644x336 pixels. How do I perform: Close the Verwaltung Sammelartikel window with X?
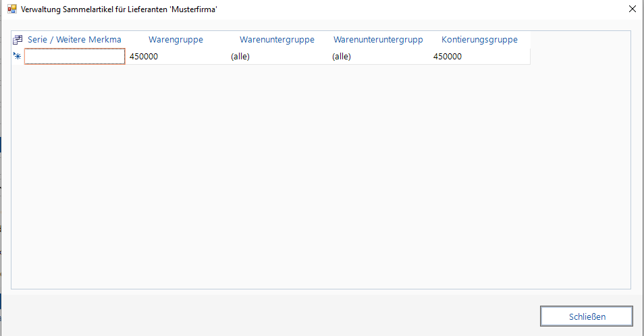(x=632, y=9)
